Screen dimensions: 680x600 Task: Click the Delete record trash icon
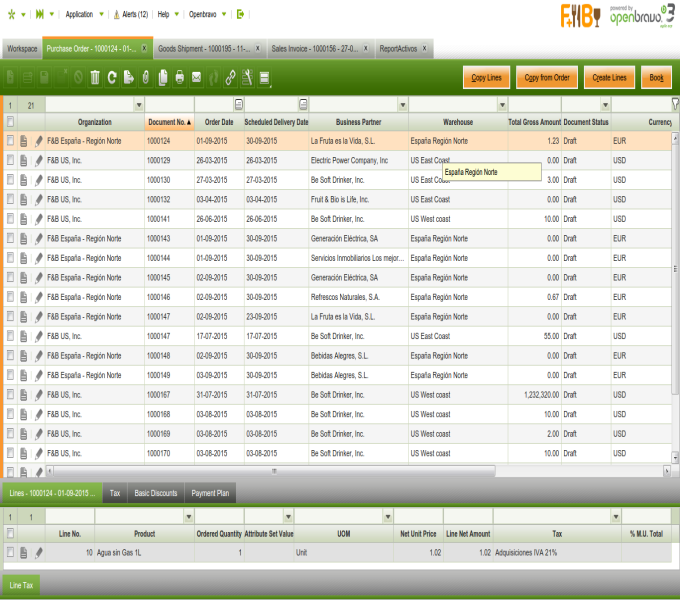pyautogui.click(x=95, y=77)
